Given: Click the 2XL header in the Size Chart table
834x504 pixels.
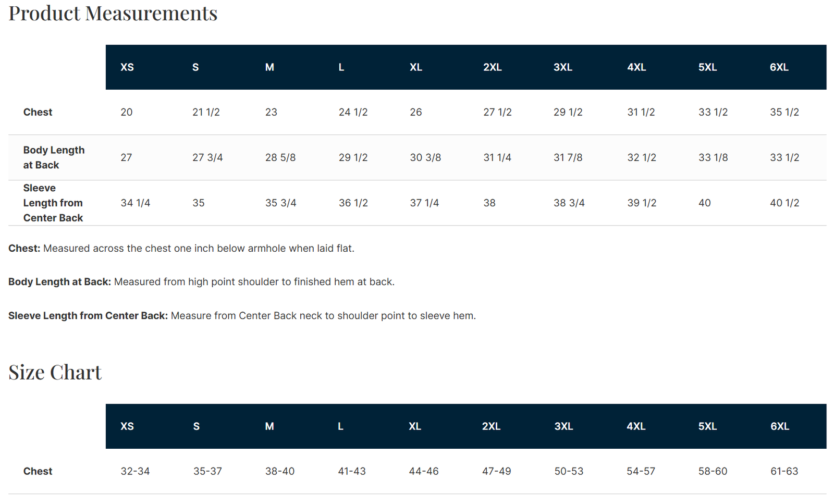Looking at the screenshot, I should point(491,426).
